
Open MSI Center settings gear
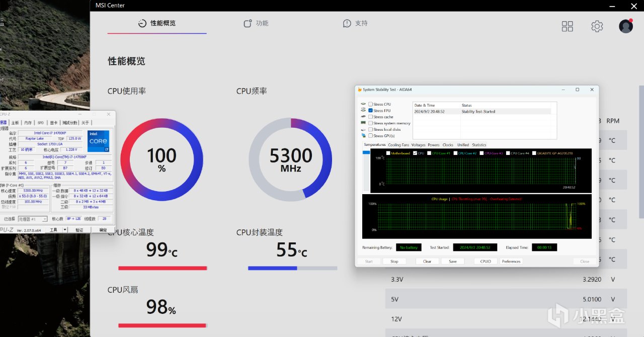597,26
